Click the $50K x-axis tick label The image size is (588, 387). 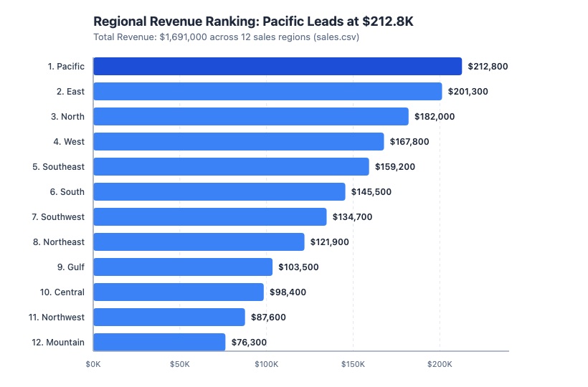tap(179, 364)
